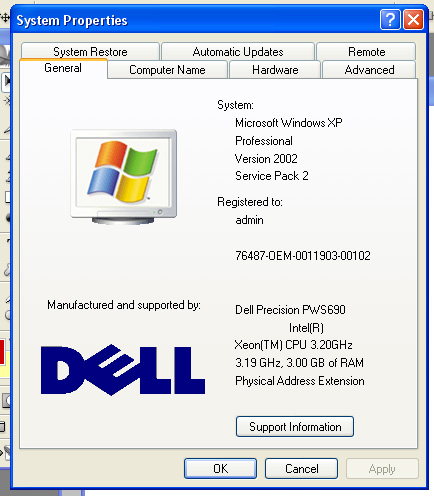Select the product ID 76487-OEM-0011903-00102
The image size is (434, 496).
(x=303, y=256)
